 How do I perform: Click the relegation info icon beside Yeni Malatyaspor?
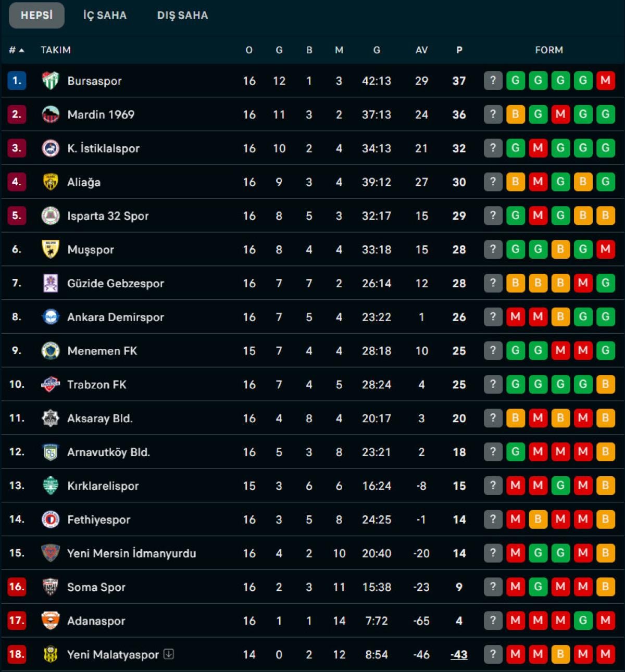[169, 654]
